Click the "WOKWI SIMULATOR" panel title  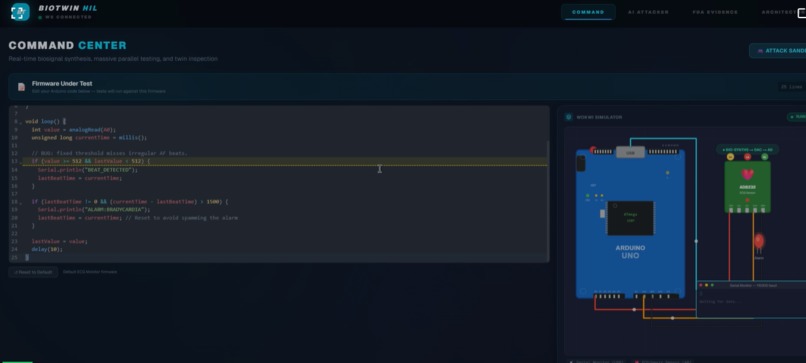pyautogui.click(x=598, y=117)
